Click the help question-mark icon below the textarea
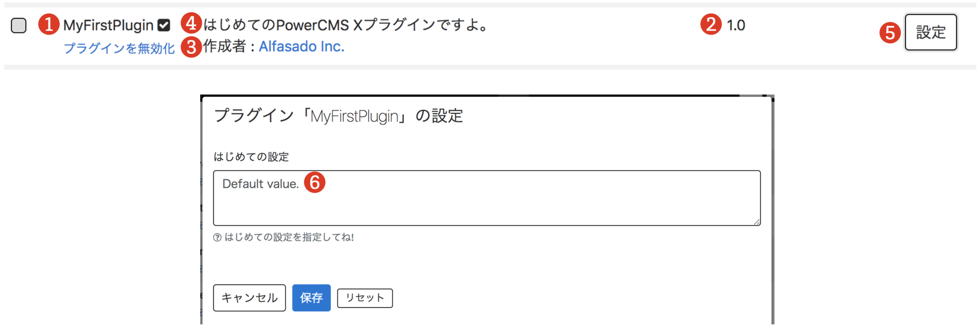Image resolution: width=980 pixels, height=326 pixels. pyautogui.click(x=217, y=237)
